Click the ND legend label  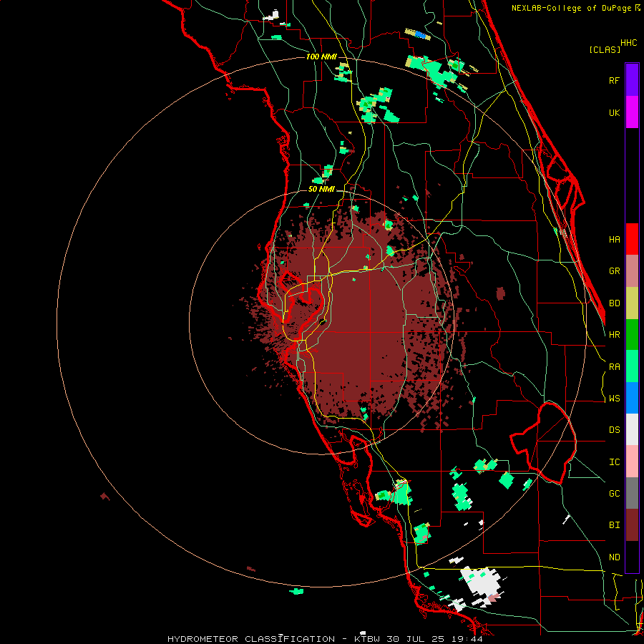click(614, 557)
